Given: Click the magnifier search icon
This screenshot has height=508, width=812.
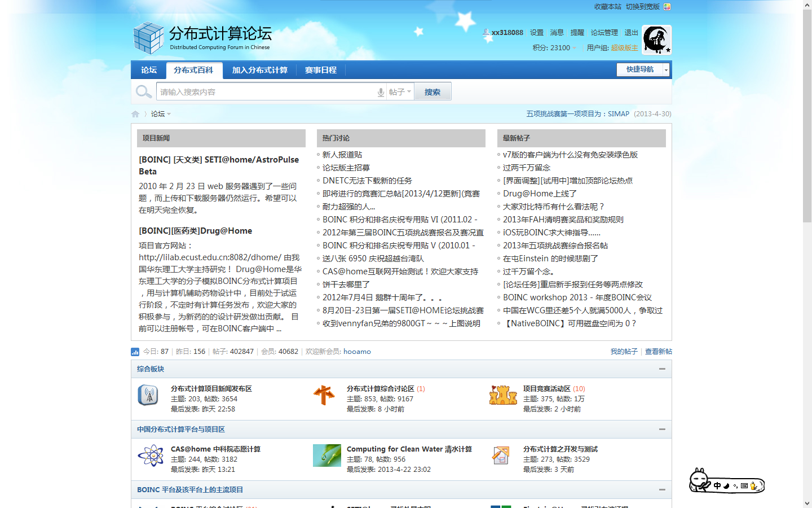Looking at the screenshot, I should coord(143,91).
